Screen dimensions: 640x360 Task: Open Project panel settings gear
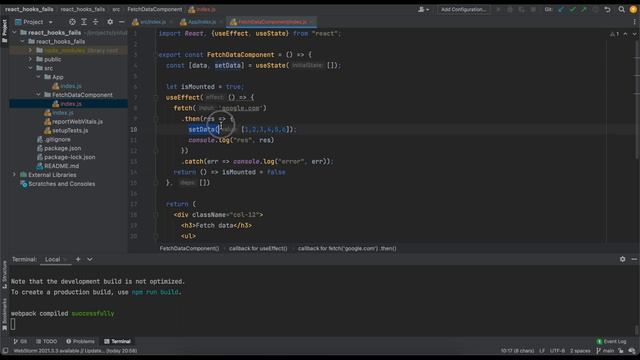click(110, 22)
